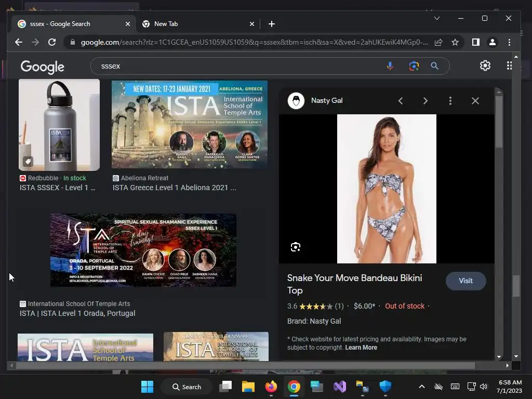Open a new browser tab
The width and height of the screenshot is (532, 399).
pyautogui.click(x=271, y=24)
